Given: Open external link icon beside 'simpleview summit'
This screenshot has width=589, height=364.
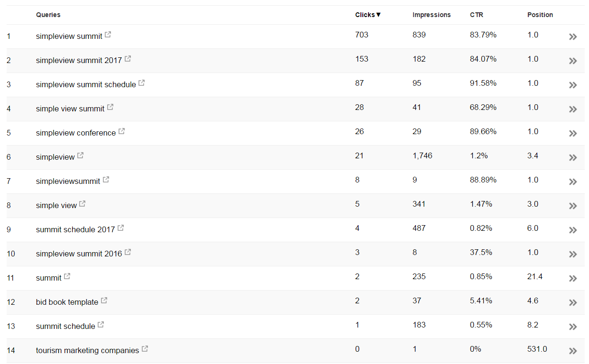Looking at the screenshot, I should [x=108, y=35].
